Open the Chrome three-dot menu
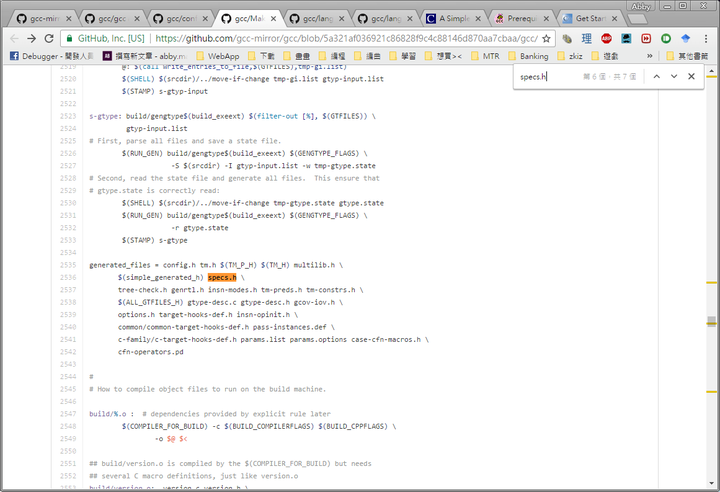The height and width of the screenshot is (492, 720). [x=706, y=39]
